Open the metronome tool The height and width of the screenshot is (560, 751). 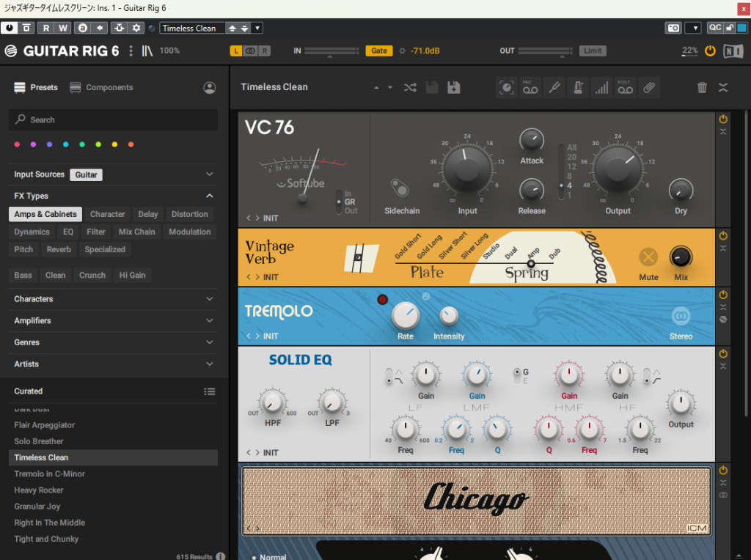pos(578,87)
